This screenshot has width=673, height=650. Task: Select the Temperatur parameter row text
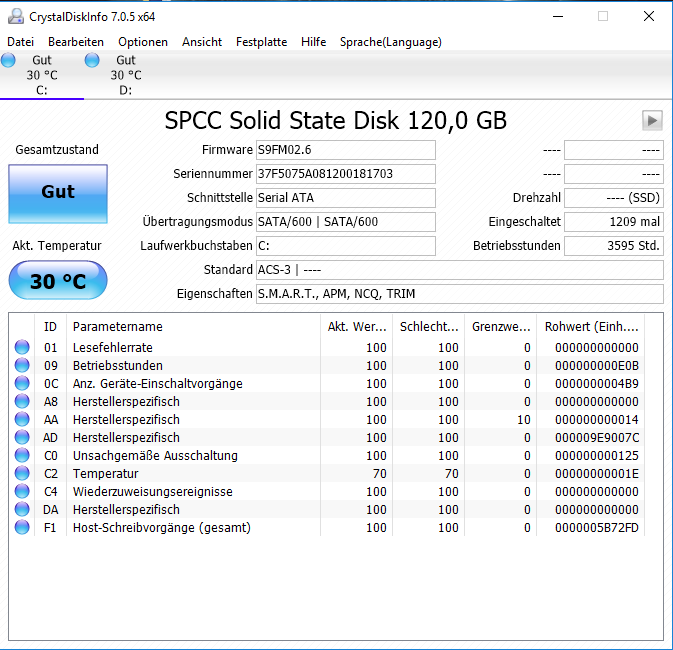coord(106,474)
